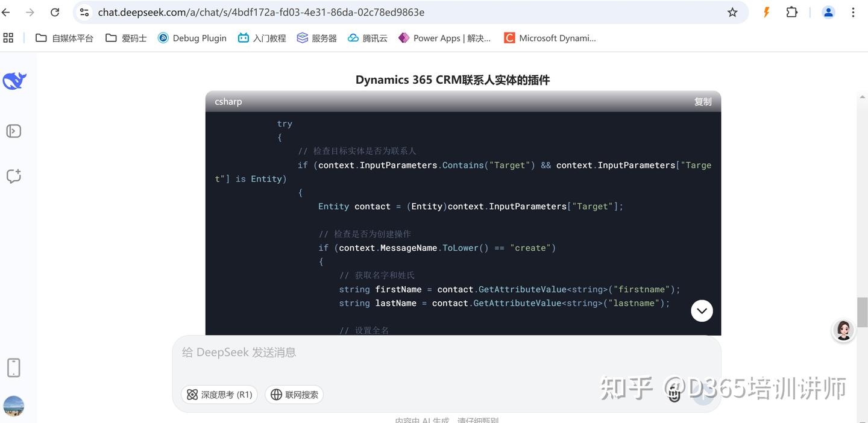Viewport: 868px width, 423px height.
Task: Open the 服务器 bookmark
Action: tap(316, 38)
